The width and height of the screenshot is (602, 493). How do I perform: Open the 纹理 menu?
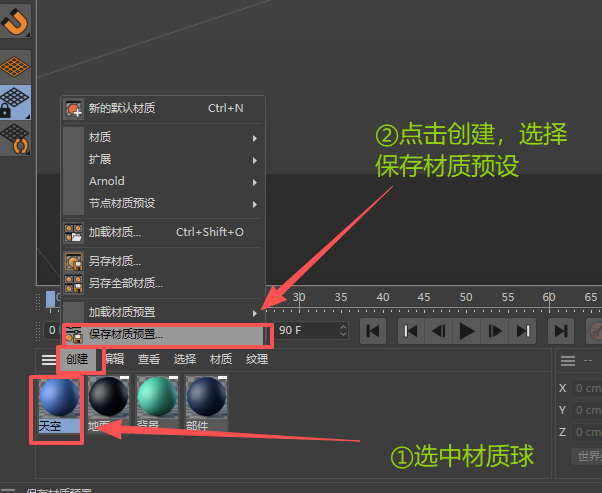[x=257, y=360]
